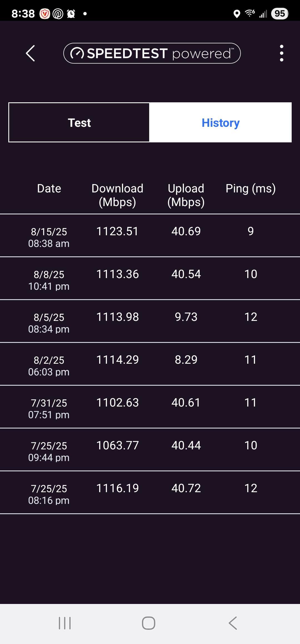The height and width of the screenshot is (644, 300).
Task: Open recent apps with navigation bar button
Action: [65, 623]
